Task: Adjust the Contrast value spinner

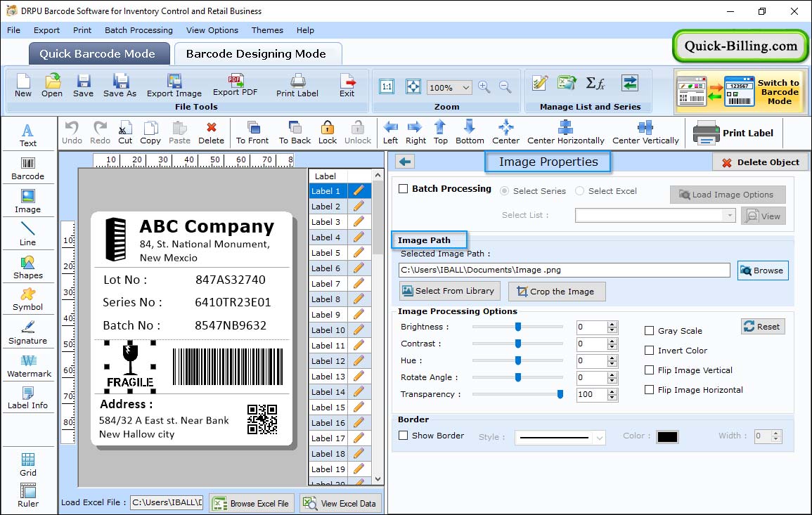Action: [612, 344]
